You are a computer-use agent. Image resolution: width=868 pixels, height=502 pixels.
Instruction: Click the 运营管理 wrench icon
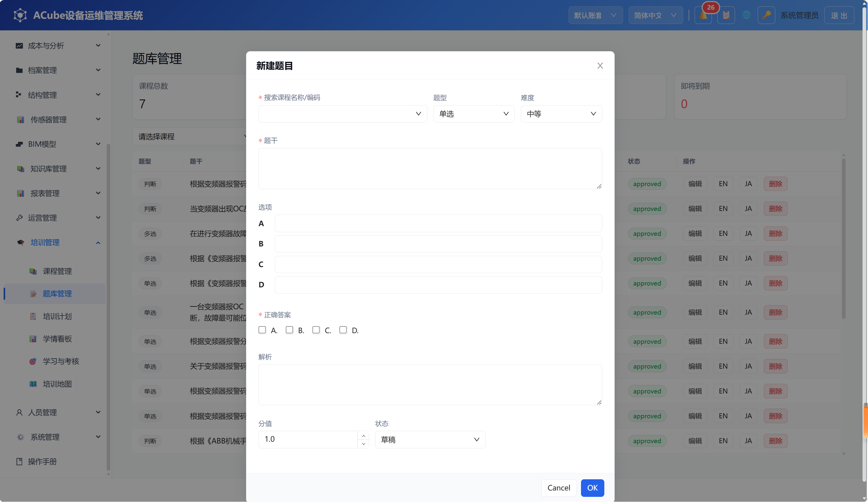[x=19, y=218]
